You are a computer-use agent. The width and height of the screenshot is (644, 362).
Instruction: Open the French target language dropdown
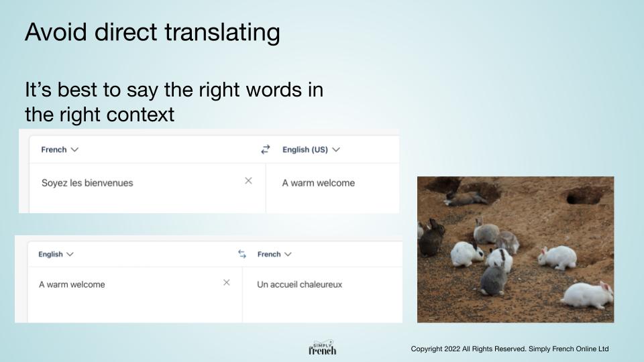(x=274, y=255)
